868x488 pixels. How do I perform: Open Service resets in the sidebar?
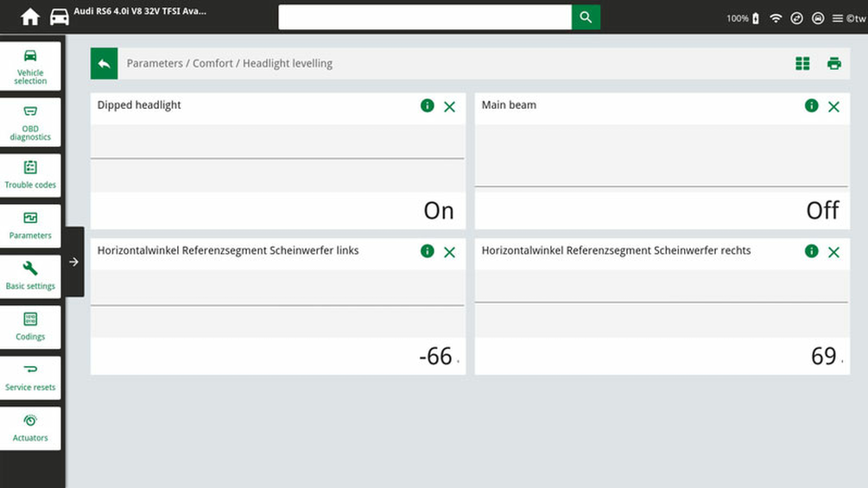[x=30, y=377]
